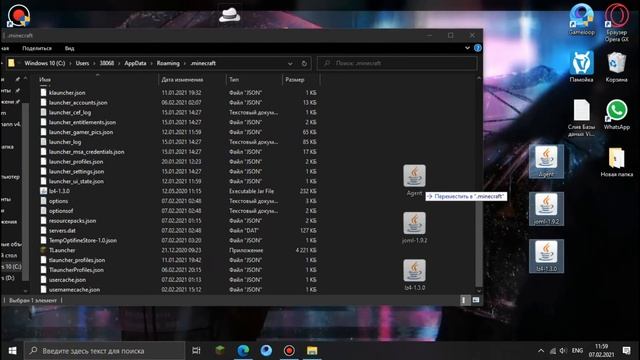Click the Windows Start button
Screen dimensions: 640x360
coord(12,351)
